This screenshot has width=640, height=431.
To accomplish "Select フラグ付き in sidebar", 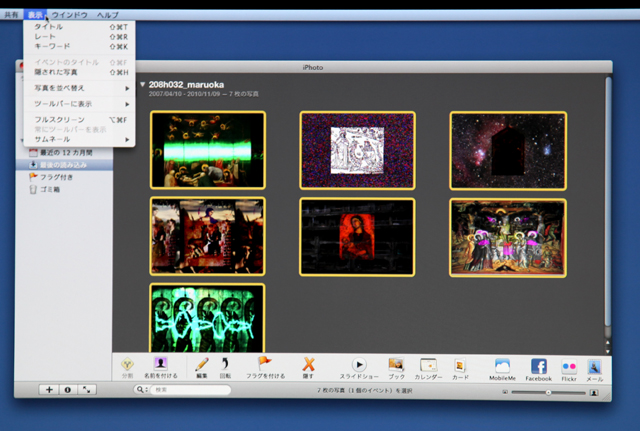I will [64, 177].
